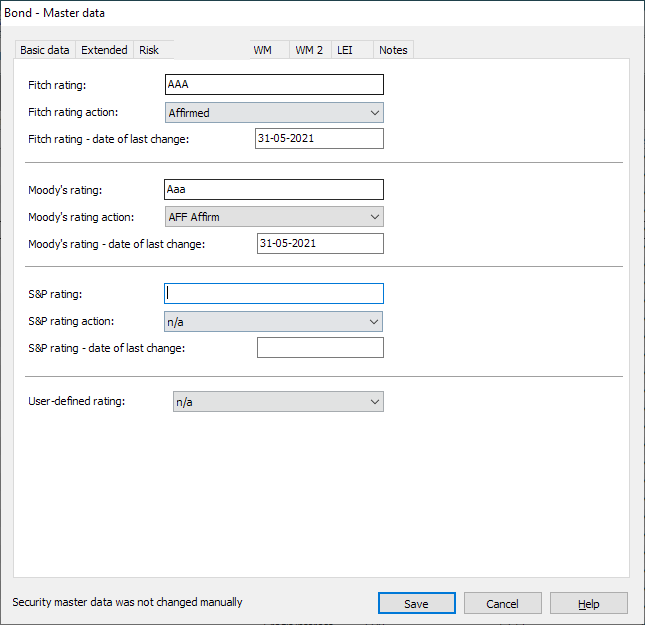Expand the S&P rating action dropdown
This screenshot has height=625, width=645.
[x=273, y=321]
